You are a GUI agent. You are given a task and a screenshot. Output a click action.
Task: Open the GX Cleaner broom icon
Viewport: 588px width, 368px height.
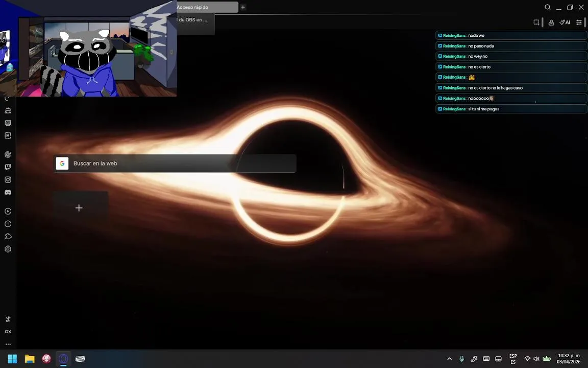coord(8,110)
